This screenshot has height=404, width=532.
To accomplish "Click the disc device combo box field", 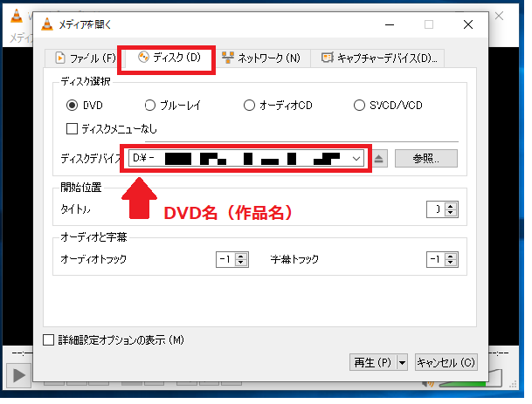I will tap(246, 158).
